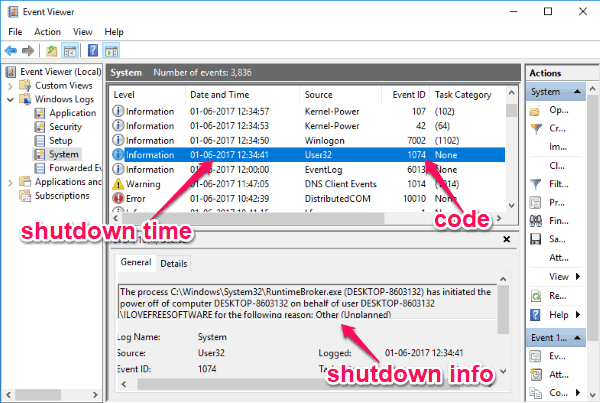Click the event description text box

(x=308, y=302)
